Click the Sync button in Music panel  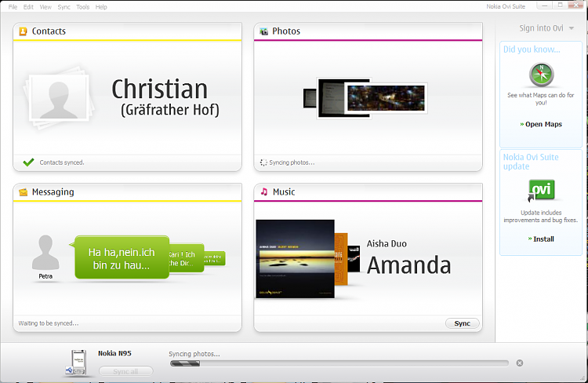462,323
